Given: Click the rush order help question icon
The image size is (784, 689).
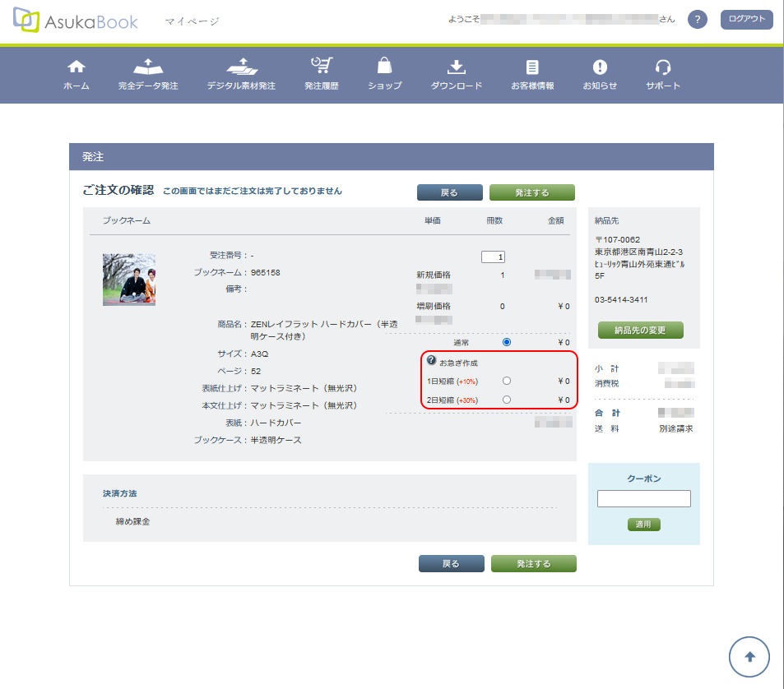Looking at the screenshot, I should point(431,361).
